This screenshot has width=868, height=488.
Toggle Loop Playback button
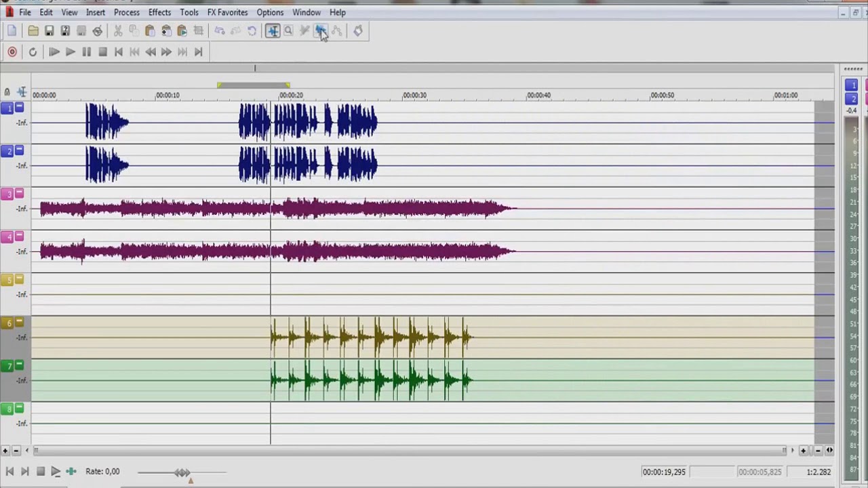pos(33,52)
